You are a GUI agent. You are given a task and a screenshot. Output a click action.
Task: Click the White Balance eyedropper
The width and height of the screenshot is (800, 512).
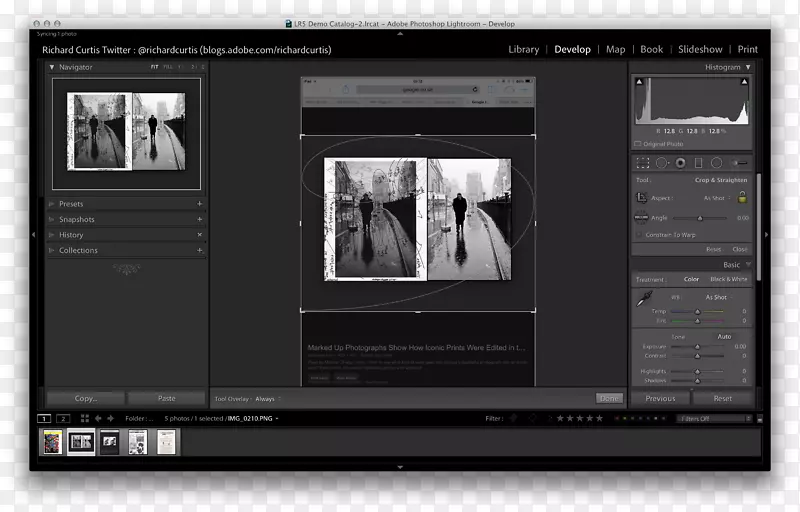coord(645,299)
